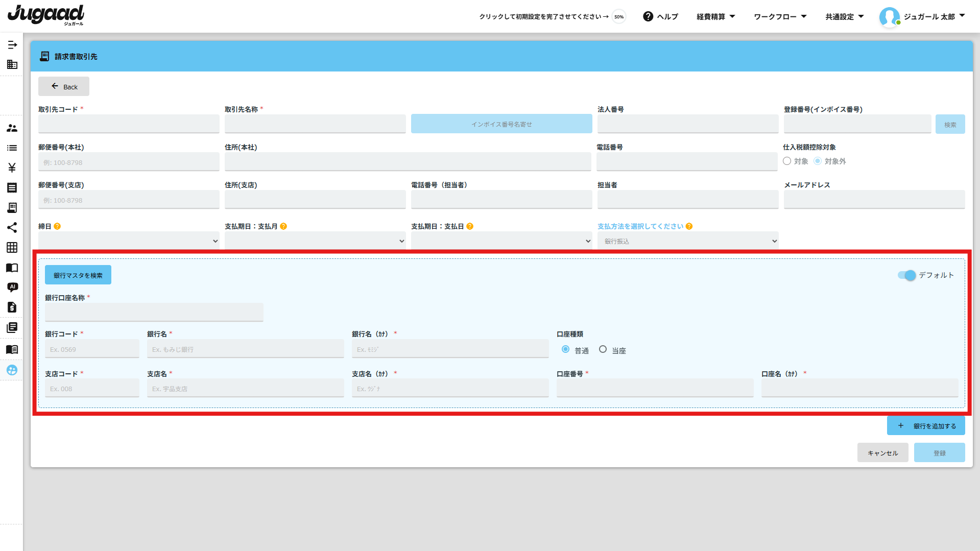
Task: Click the 銀行を追加する button
Action: (x=926, y=426)
